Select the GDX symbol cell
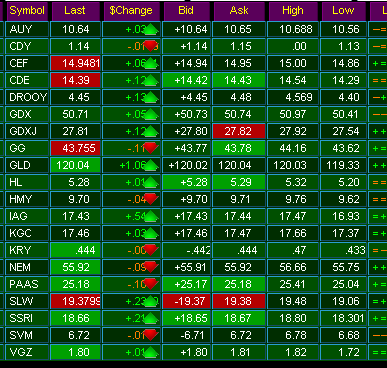The height and width of the screenshot is (368, 387). [x=27, y=114]
